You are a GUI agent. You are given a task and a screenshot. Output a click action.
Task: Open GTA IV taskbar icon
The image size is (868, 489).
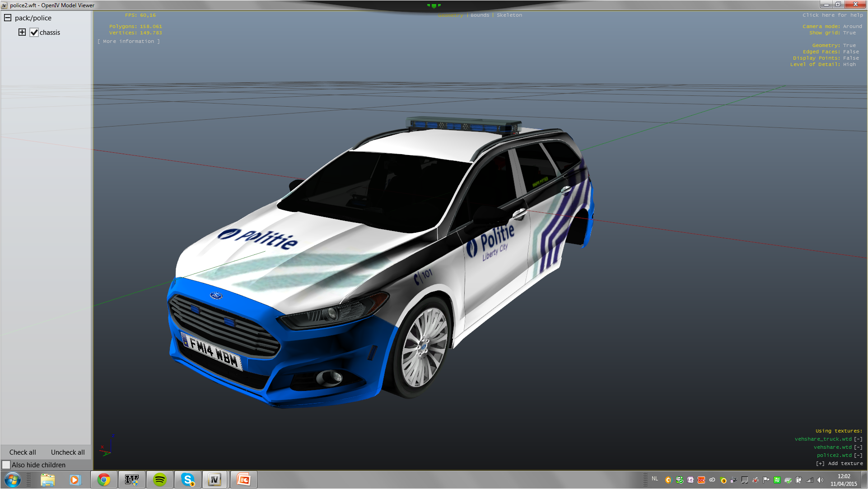point(132,480)
